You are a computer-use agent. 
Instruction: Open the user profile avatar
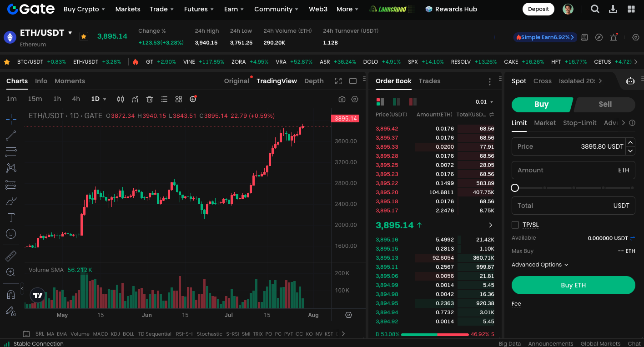click(x=568, y=9)
